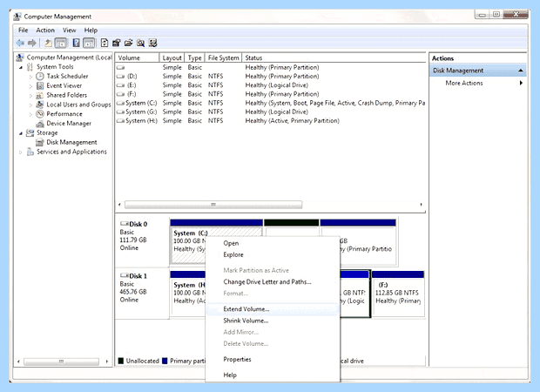Select the (E:) volume row
Viewport: 540px width, 392px height.
pyautogui.click(x=270, y=85)
